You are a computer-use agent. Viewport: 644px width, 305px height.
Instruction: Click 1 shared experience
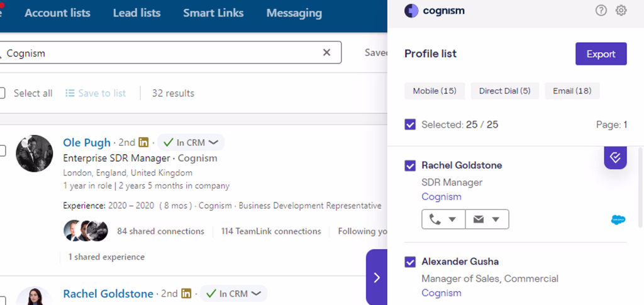point(106,257)
